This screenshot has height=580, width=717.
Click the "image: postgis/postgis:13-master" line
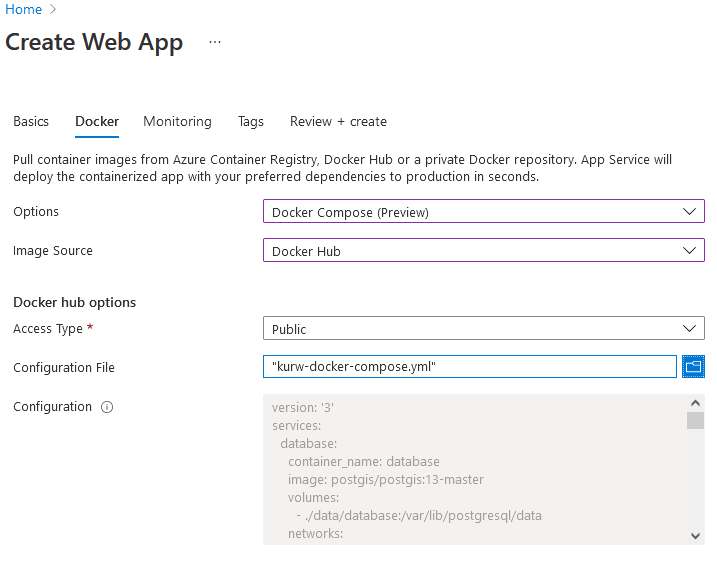tap(385, 479)
